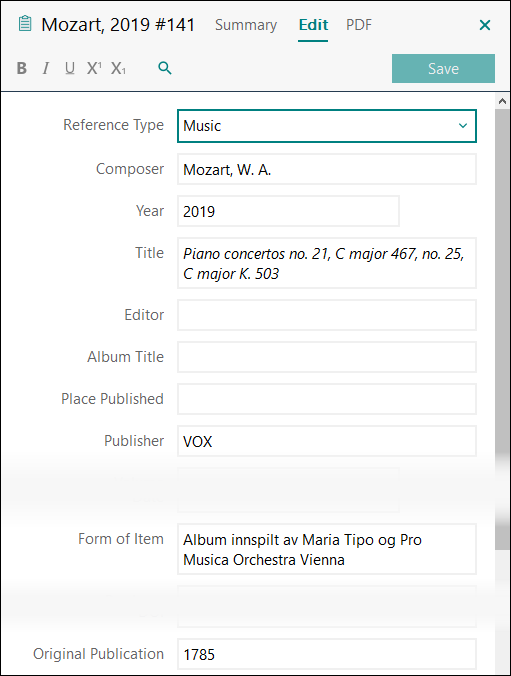
Task: Apply Italic formatting
Action: (46, 68)
